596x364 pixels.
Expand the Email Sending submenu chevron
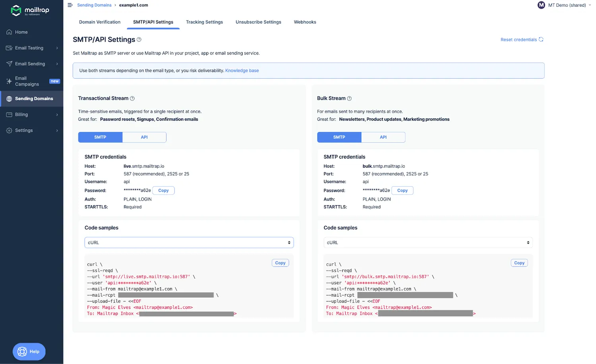(x=57, y=64)
